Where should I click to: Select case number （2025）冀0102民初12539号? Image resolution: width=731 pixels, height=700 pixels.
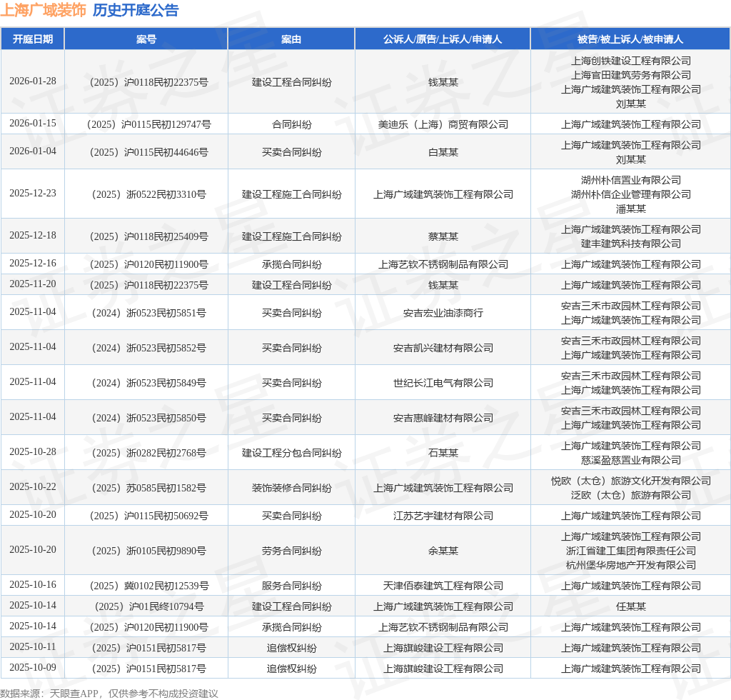coord(148,586)
